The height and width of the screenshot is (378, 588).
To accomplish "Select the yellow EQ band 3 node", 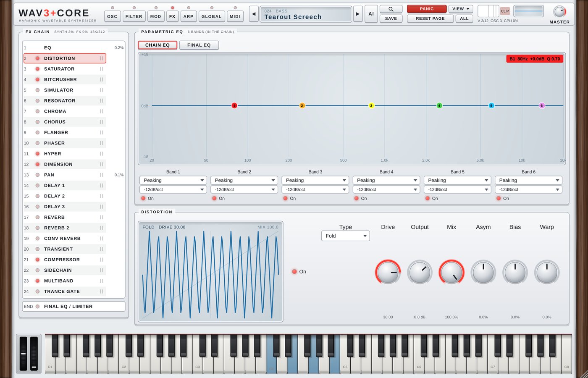I will click(x=371, y=105).
